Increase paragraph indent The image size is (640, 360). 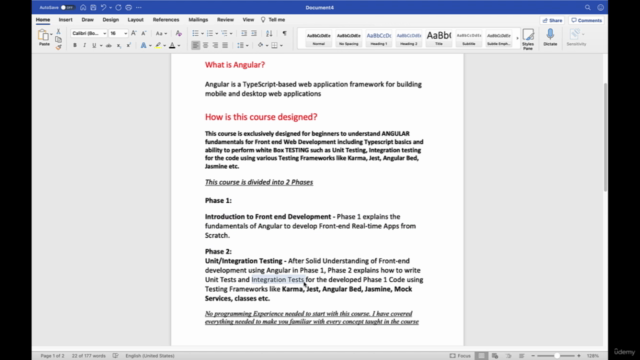[253, 33]
